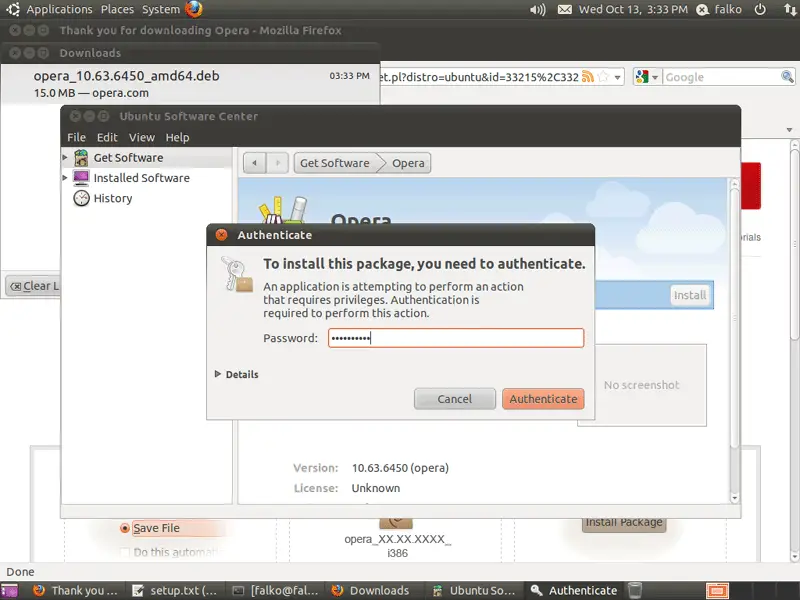
Task: Bookmark the page with the star icon
Action: pyautogui.click(x=603, y=77)
